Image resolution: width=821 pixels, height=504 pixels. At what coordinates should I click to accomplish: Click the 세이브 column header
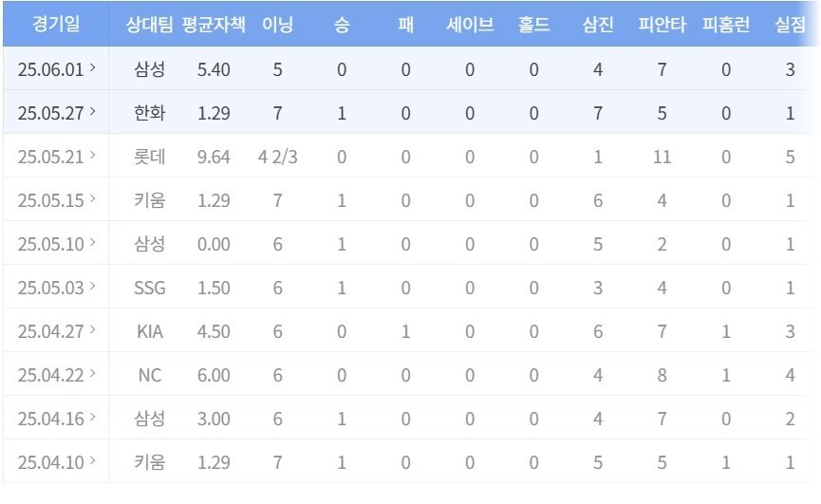[x=469, y=25]
